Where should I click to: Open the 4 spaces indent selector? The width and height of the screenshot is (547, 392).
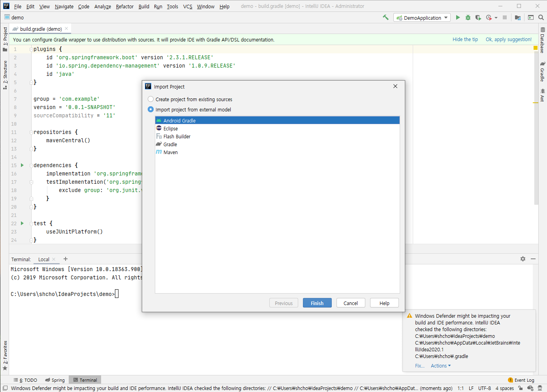coord(505,388)
